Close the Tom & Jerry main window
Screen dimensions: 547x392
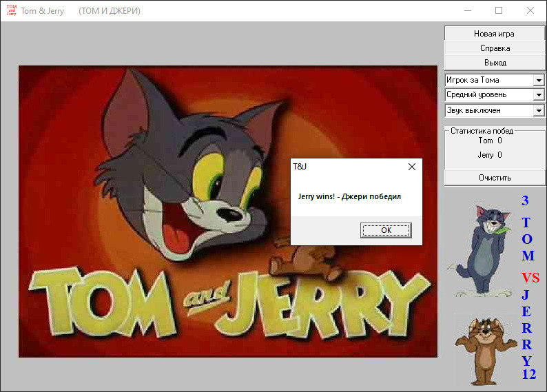pyautogui.click(x=530, y=10)
